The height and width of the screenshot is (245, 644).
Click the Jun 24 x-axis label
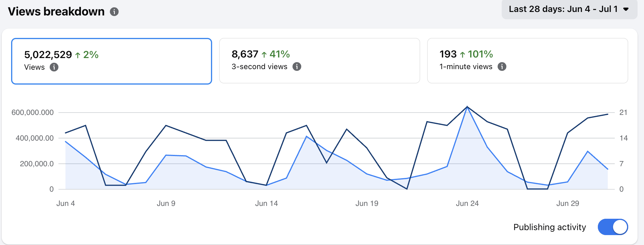[468, 203]
